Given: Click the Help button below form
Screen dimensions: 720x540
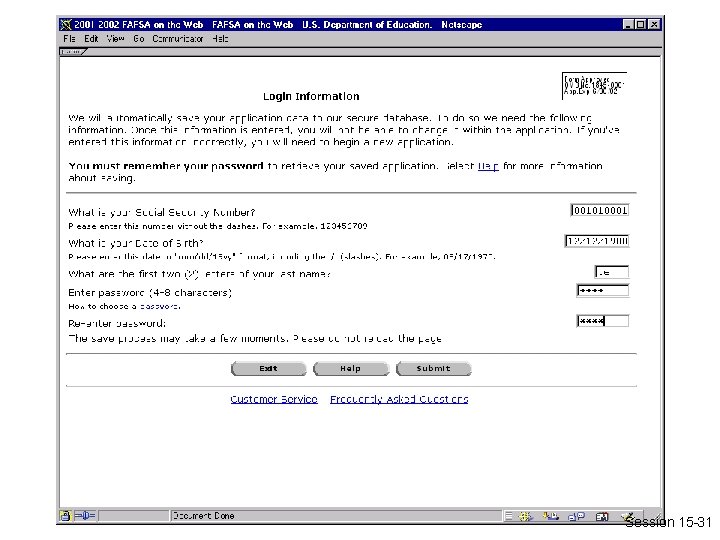Looking at the screenshot, I should pyautogui.click(x=351, y=368).
